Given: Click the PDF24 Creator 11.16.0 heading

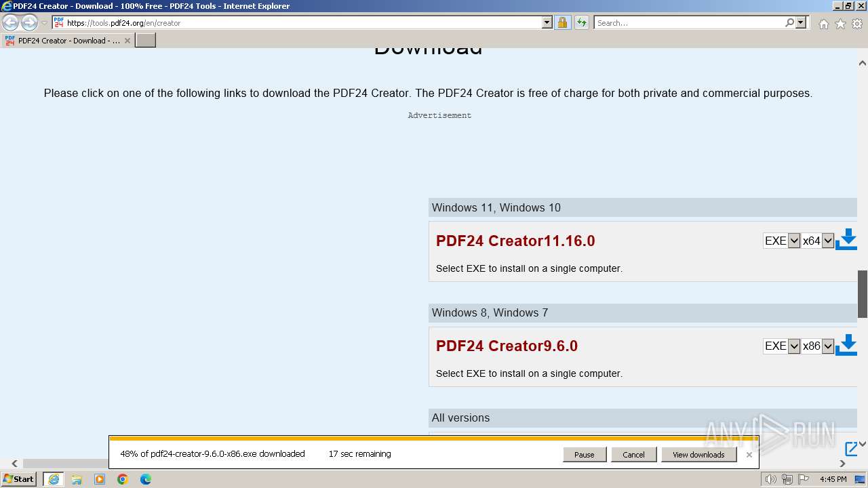Looking at the screenshot, I should [x=515, y=241].
